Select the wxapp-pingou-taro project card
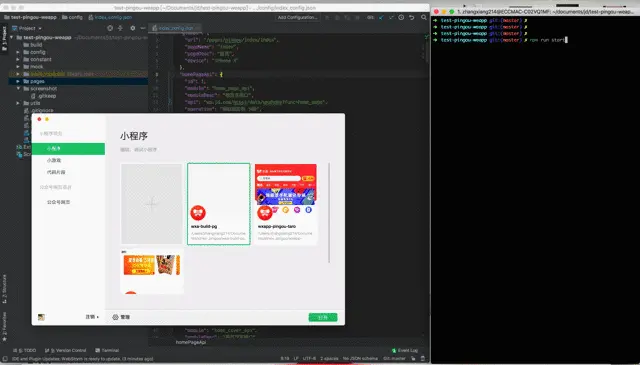640x365 pixels. [x=286, y=204]
